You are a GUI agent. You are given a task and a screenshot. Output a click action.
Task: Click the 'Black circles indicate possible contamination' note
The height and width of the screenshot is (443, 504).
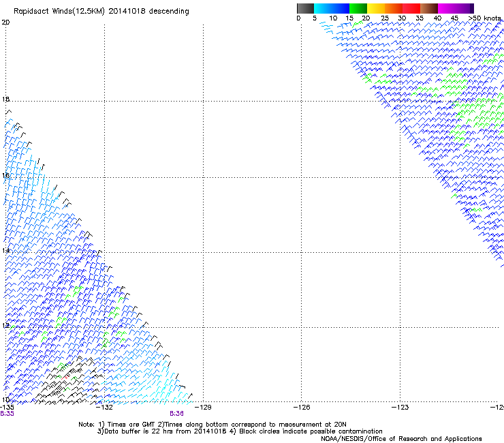[x=311, y=431]
